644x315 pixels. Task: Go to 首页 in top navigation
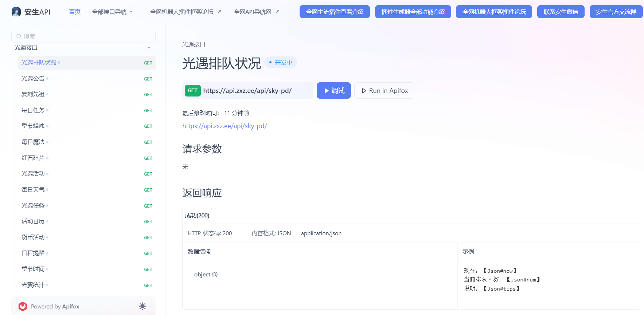coord(75,12)
